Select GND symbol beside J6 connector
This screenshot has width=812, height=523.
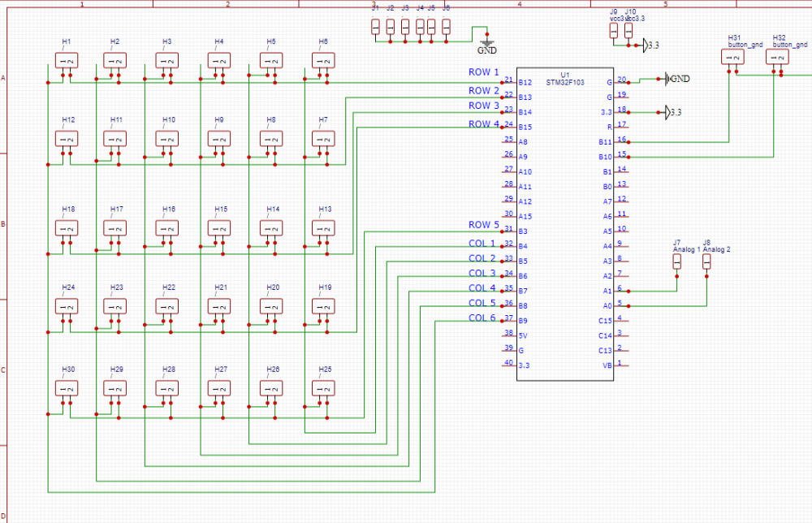click(x=486, y=47)
